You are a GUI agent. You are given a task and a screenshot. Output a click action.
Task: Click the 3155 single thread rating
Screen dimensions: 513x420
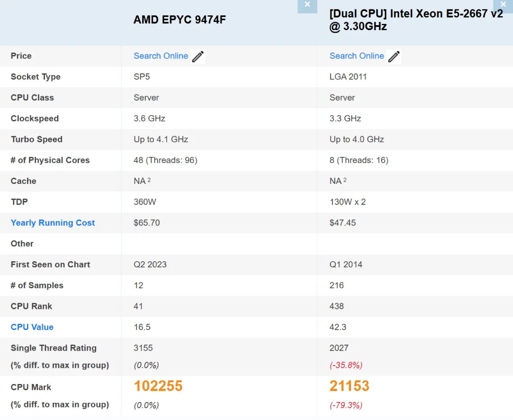coord(143,348)
